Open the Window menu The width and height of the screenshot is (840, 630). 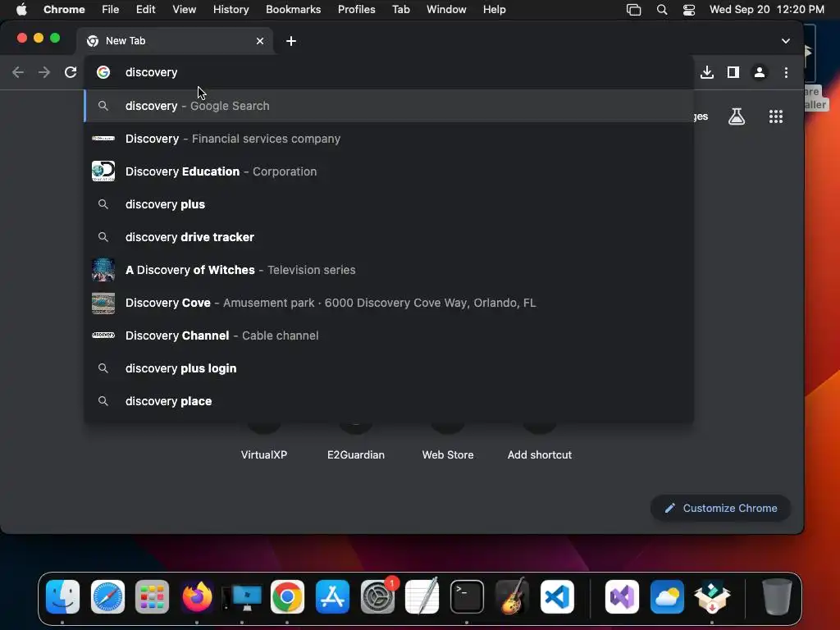click(446, 10)
